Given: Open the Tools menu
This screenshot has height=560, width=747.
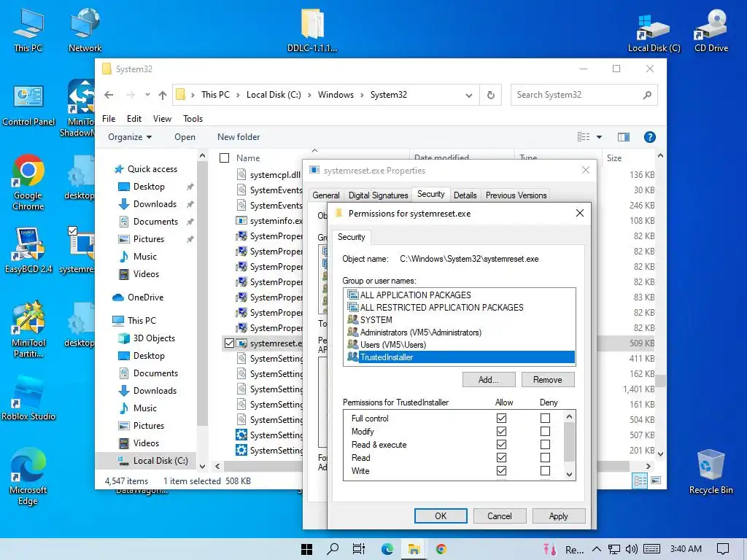Looking at the screenshot, I should [x=193, y=119].
